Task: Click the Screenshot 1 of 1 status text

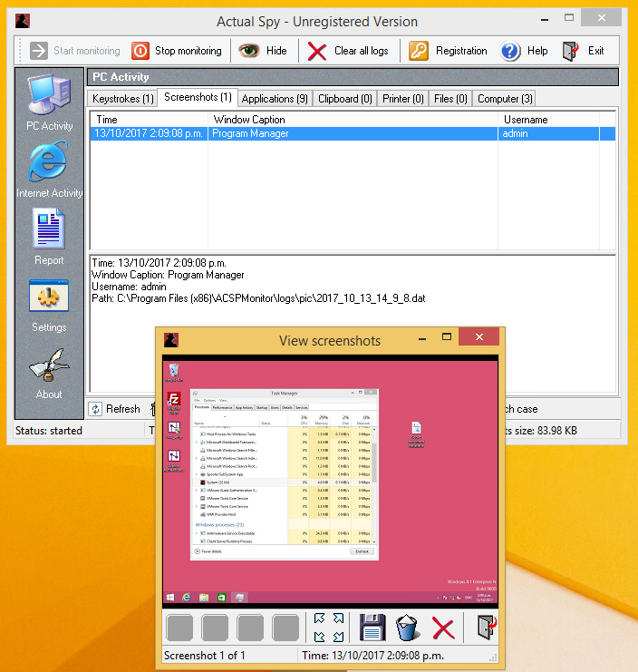Action: pos(204,656)
